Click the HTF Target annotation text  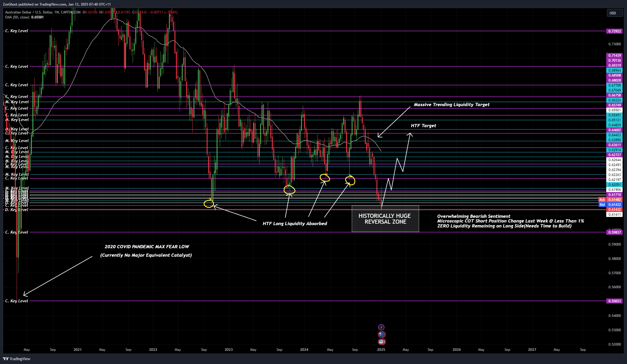423,126
